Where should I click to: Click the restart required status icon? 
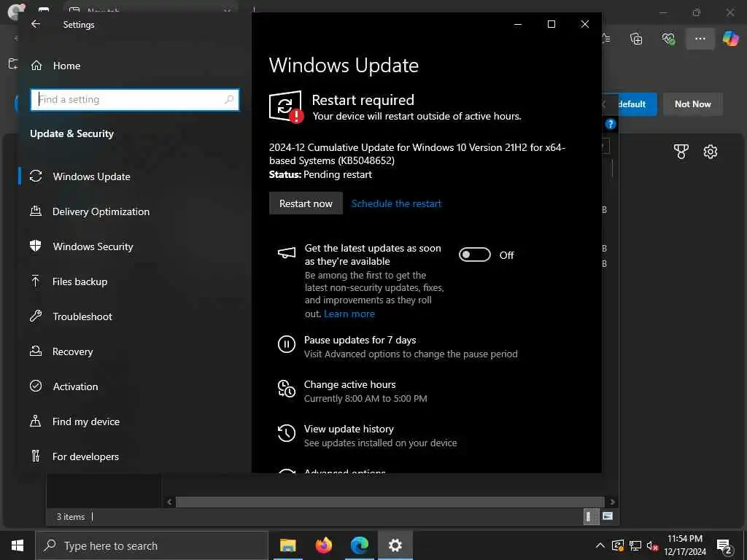286,106
